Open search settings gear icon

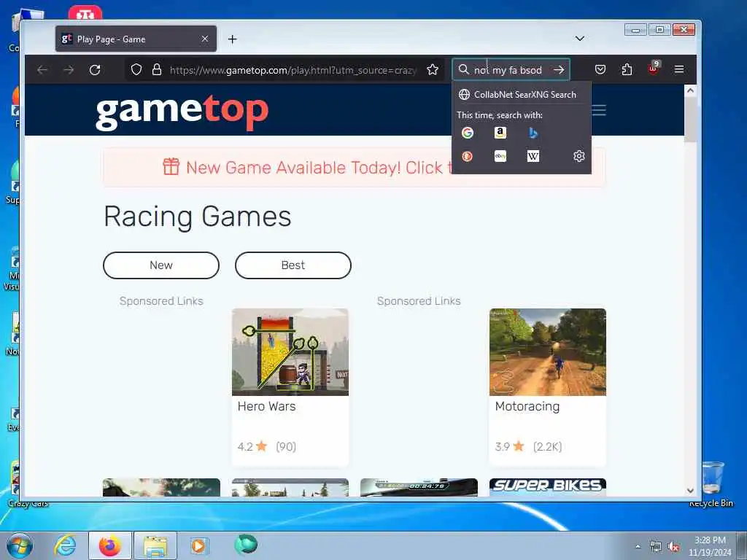pyautogui.click(x=578, y=156)
